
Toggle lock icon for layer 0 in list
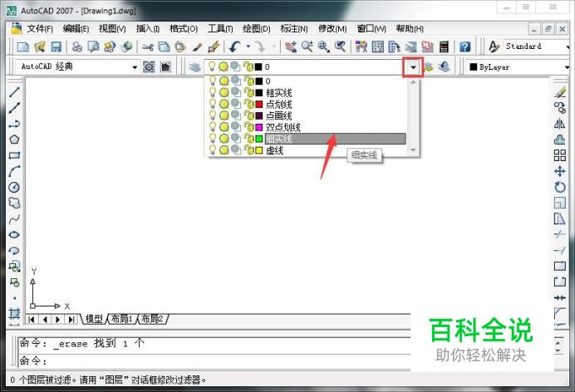249,81
